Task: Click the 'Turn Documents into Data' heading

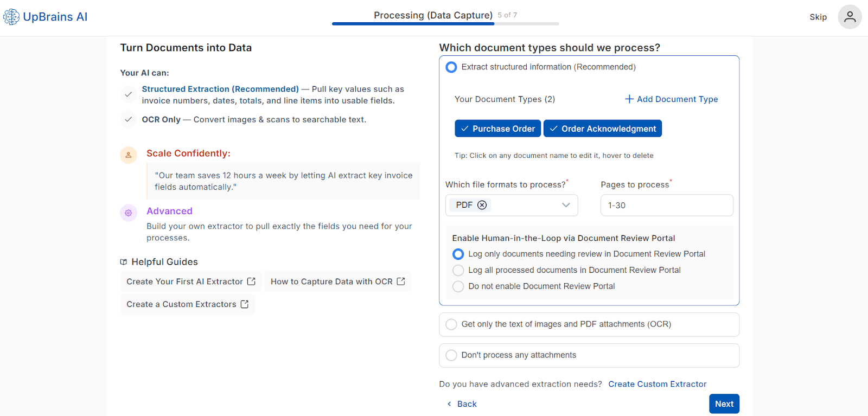Action: click(186, 48)
